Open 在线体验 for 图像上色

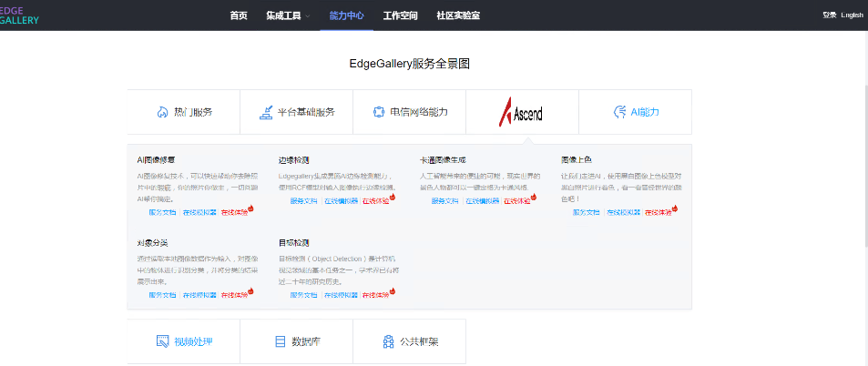[x=659, y=212]
